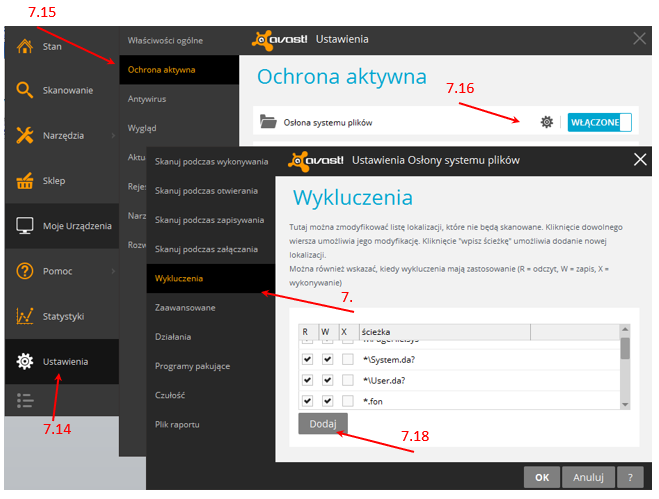Close the Ustawienia Osłony systemu plików dialog
This screenshot has height=499, width=659.
640,159
